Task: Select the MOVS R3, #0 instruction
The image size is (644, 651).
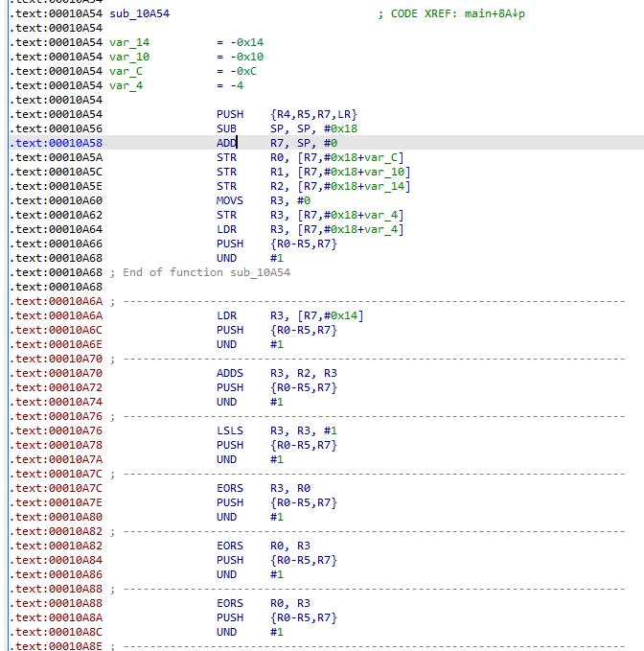Action: tap(230, 201)
